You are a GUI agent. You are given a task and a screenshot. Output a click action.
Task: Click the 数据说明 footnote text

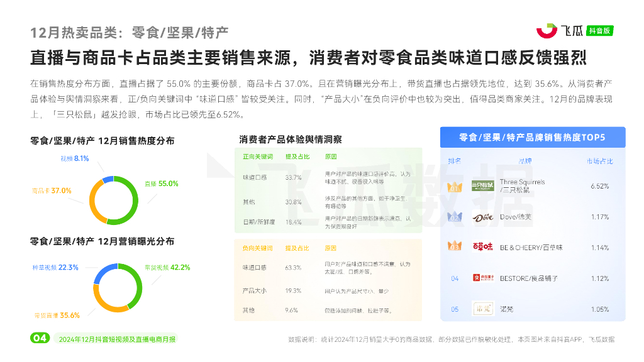[x=452, y=339]
